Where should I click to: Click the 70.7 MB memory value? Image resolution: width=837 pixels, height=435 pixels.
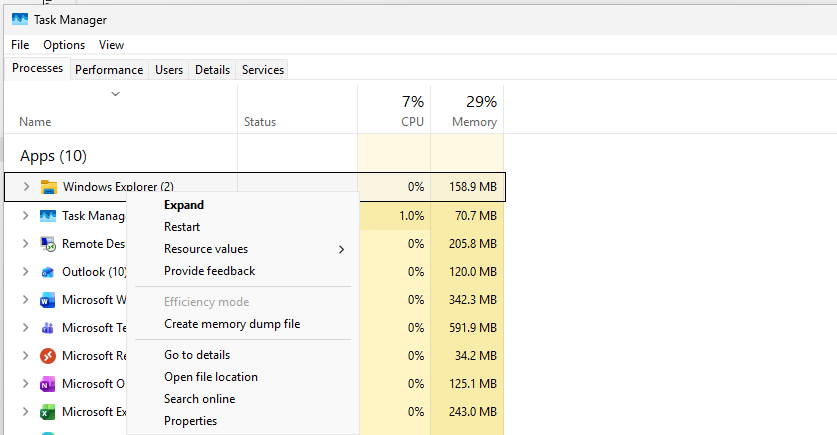(x=476, y=216)
